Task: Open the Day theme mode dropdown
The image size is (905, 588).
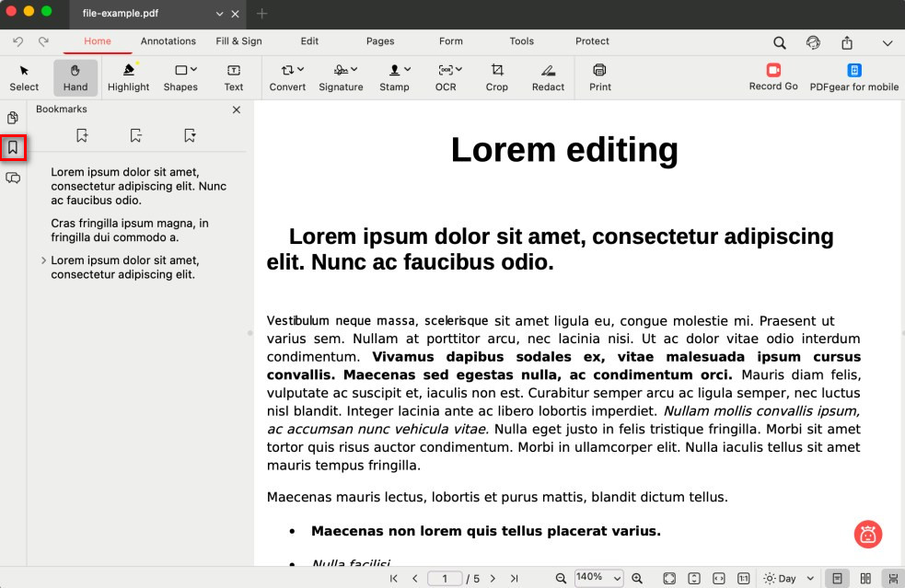Action: click(x=789, y=578)
